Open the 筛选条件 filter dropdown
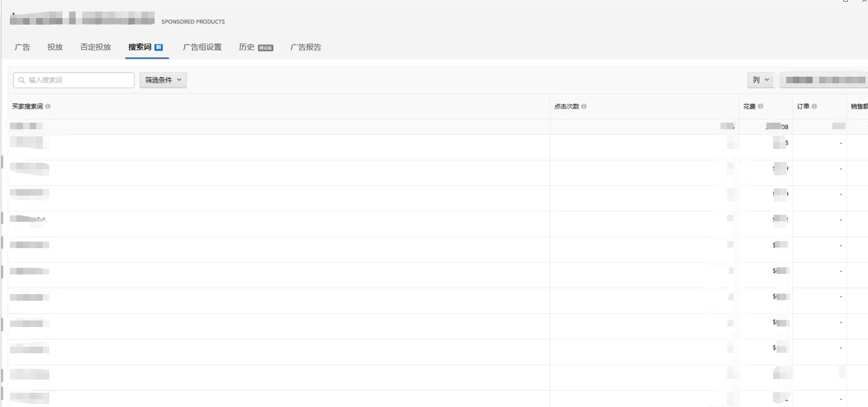This screenshot has height=407, width=868. (163, 80)
